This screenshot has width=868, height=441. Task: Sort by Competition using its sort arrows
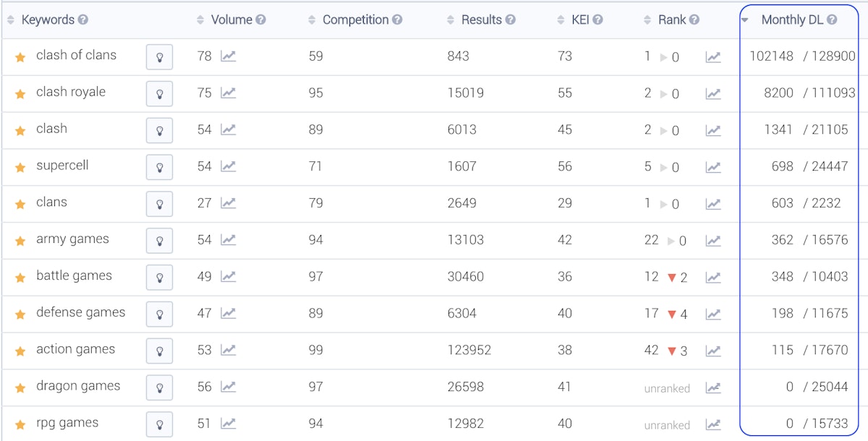(x=312, y=20)
